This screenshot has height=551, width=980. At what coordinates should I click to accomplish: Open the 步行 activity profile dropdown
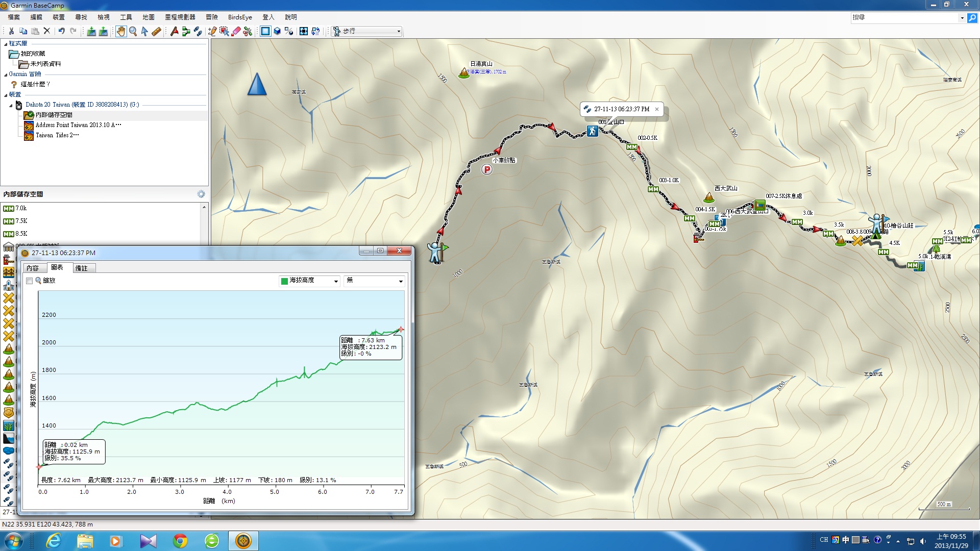(x=366, y=31)
